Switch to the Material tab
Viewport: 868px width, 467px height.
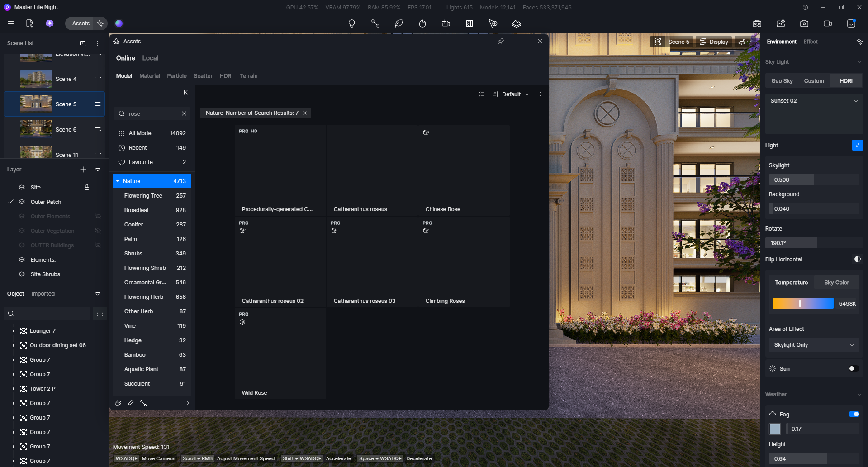[x=149, y=76]
